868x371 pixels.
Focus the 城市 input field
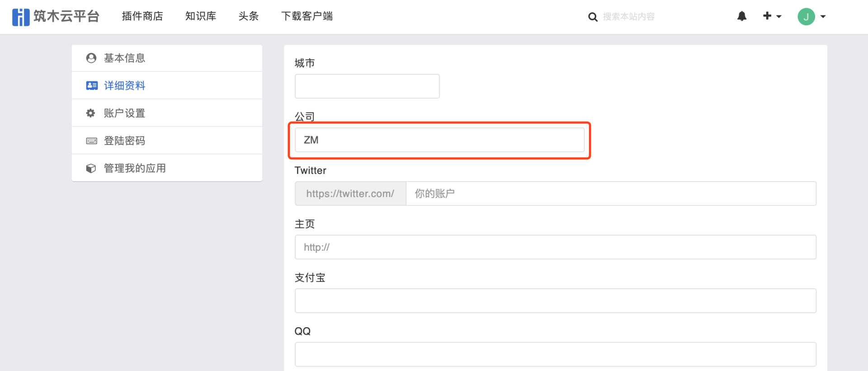coord(367,86)
